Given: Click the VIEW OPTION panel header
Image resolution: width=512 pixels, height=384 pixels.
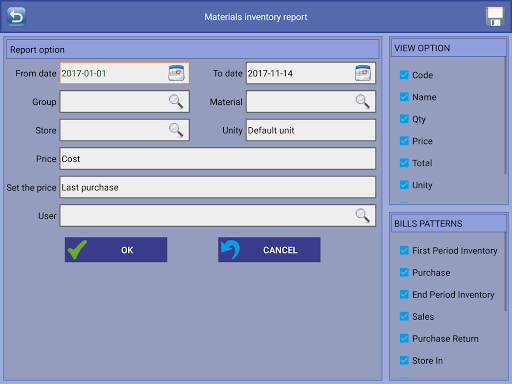Looking at the screenshot, I should coord(449,48).
